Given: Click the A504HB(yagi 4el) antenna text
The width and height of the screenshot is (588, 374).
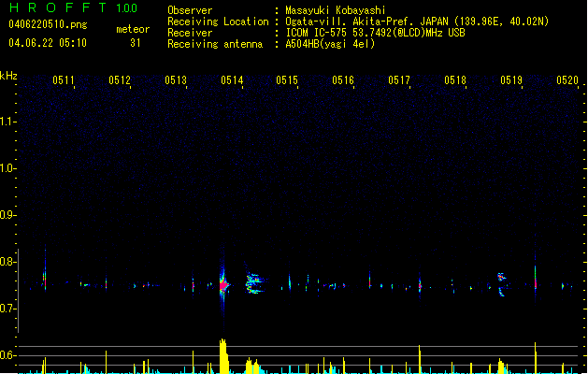Looking at the screenshot, I should pos(330,44).
